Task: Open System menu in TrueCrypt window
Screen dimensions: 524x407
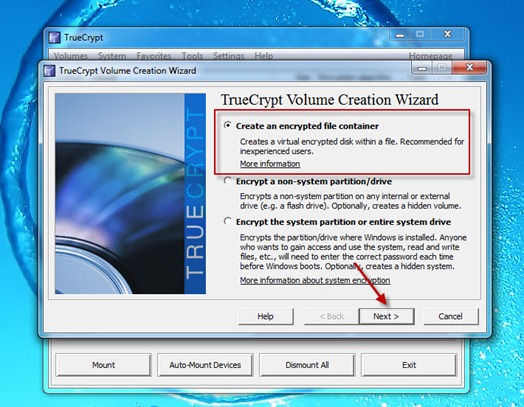Action: pos(112,56)
